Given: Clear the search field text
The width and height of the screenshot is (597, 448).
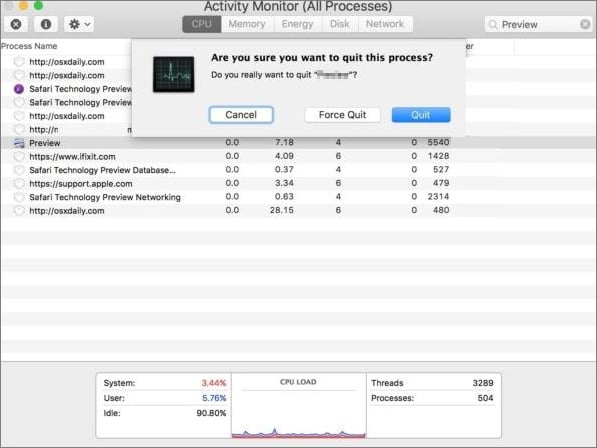Looking at the screenshot, I should pyautogui.click(x=585, y=24).
